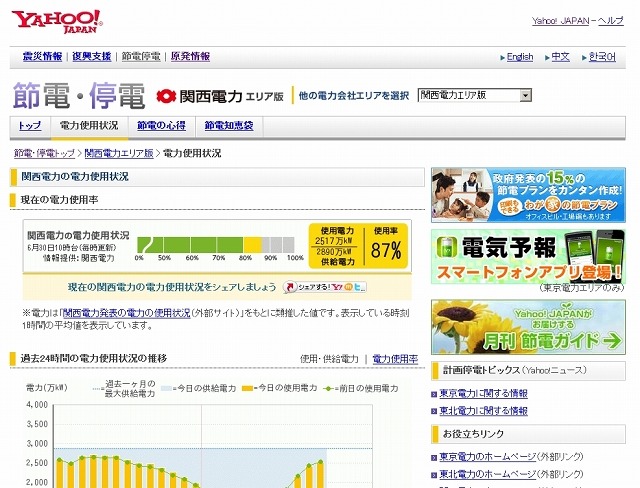This screenshot has height=488, width=640.
Task: Click the 2890万kW supply value
Action: pos(333,252)
